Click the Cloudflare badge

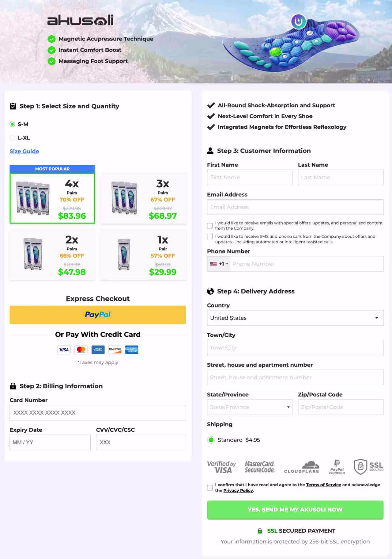click(x=302, y=467)
